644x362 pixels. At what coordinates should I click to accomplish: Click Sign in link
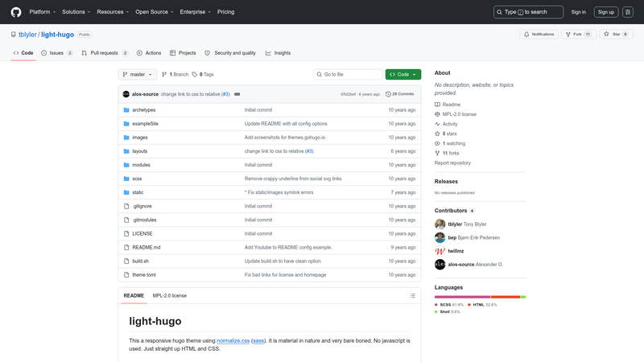click(x=578, y=12)
